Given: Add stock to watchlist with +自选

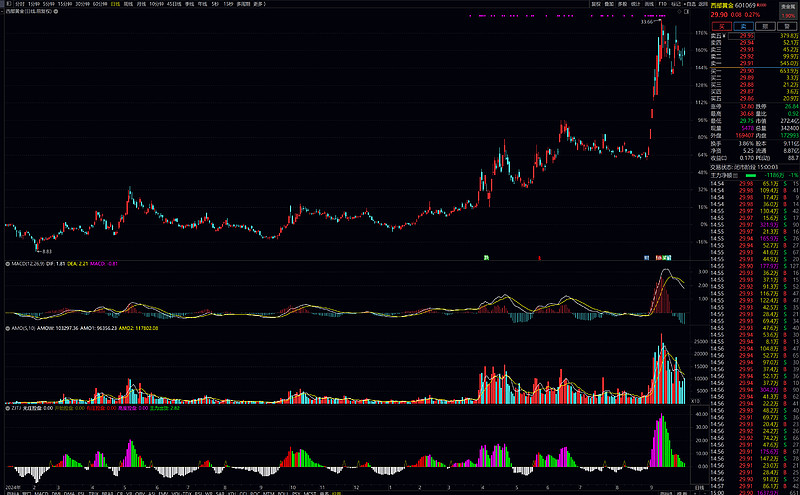Looking at the screenshot, I should 690,4.
